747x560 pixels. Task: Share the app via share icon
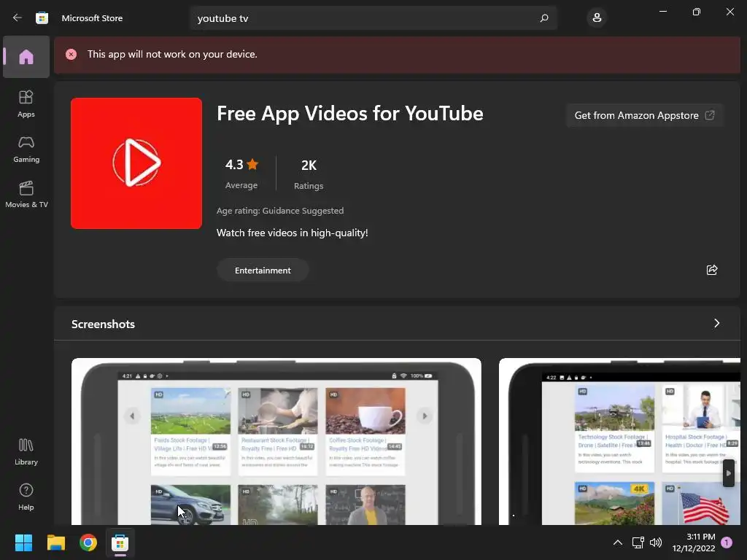tap(712, 270)
